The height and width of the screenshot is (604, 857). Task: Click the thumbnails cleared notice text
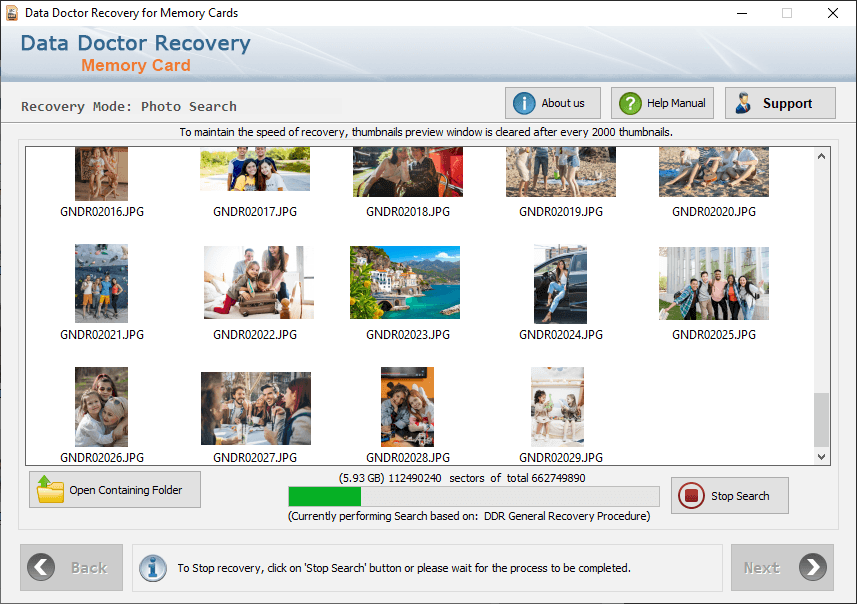point(426,132)
